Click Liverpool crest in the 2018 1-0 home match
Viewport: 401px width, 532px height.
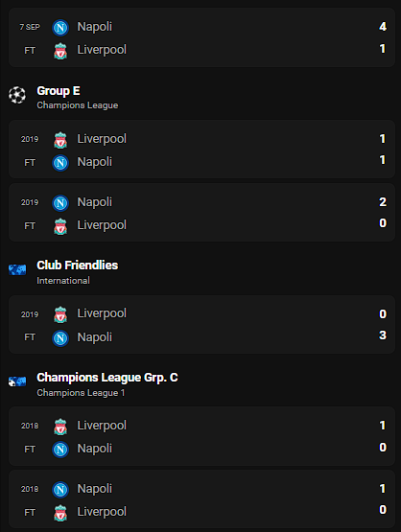(x=60, y=427)
